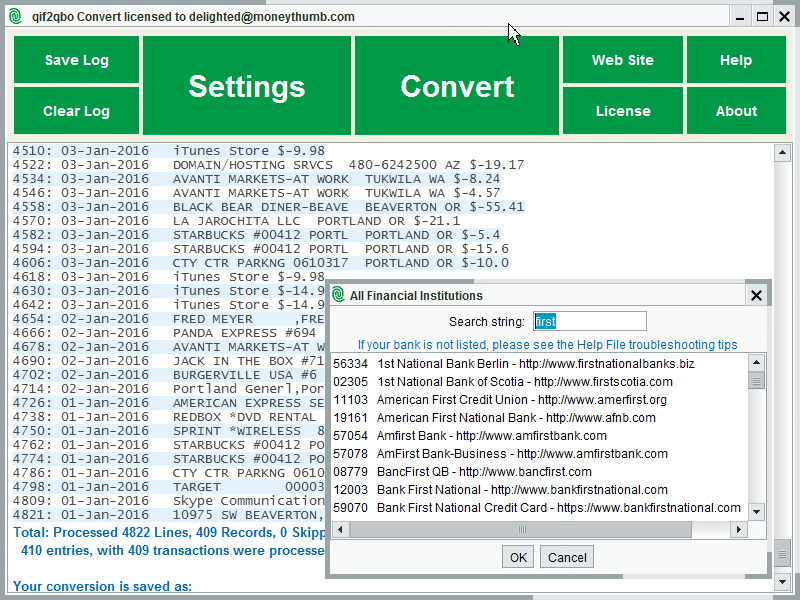This screenshot has height=600, width=800.
Task: Click the bank list horizontal scrollbar thumb
Action: [521, 529]
